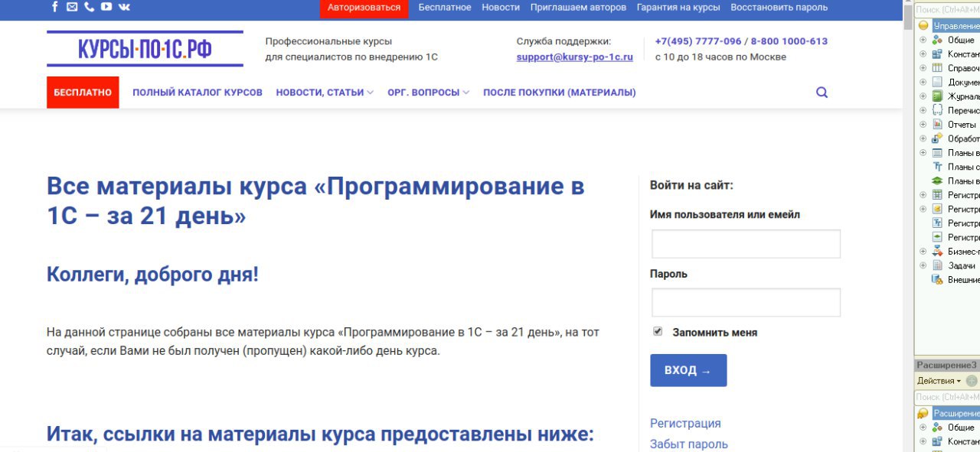Expand the Документы tree node
The height and width of the screenshot is (452, 980).
(x=923, y=82)
